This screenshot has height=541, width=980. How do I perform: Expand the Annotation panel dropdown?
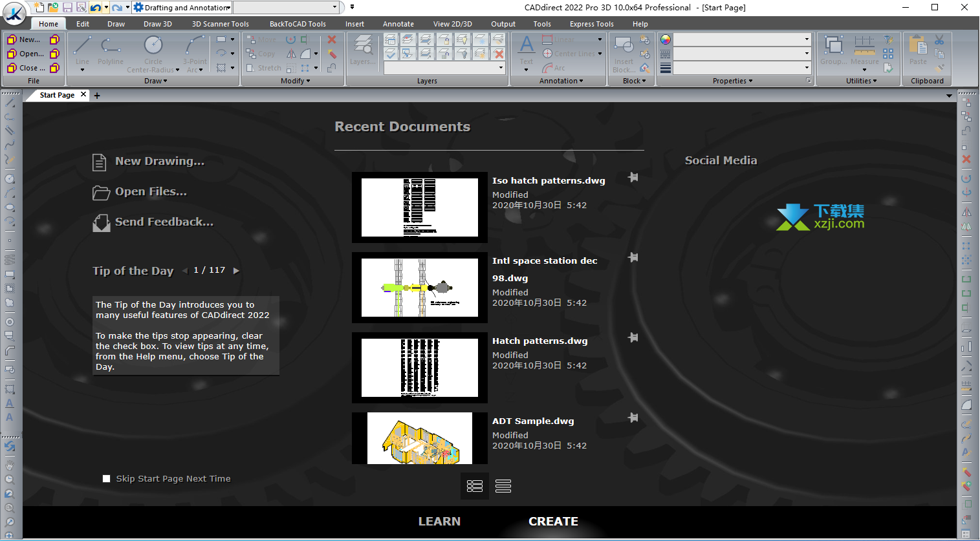point(561,81)
